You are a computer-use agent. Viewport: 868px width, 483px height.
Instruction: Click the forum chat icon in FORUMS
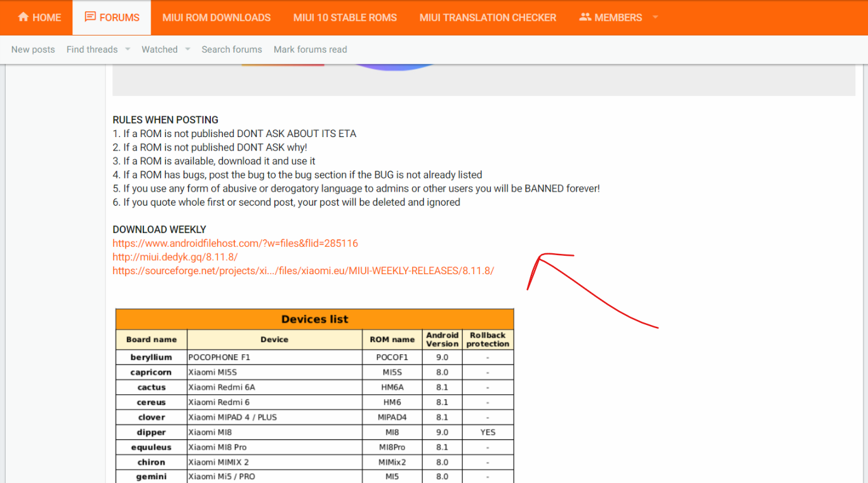(x=90, y=17)
